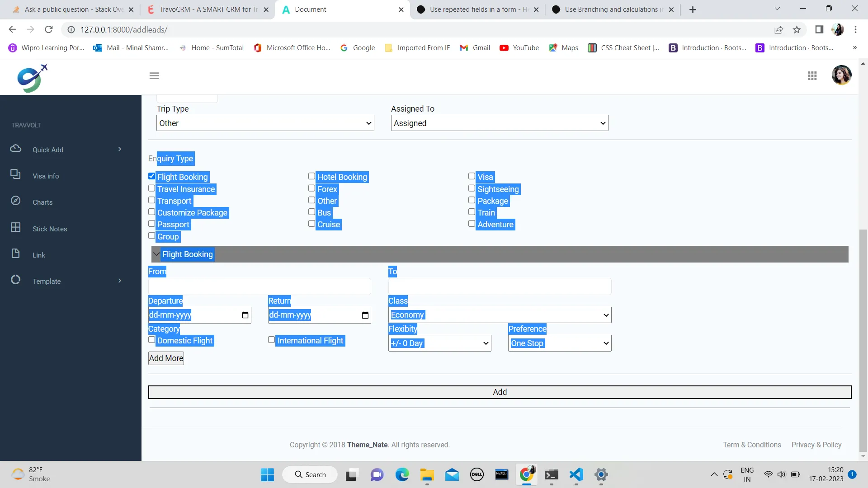Check the Hotel Booking checkbox

pyautogui.click(x=311, y=176)
